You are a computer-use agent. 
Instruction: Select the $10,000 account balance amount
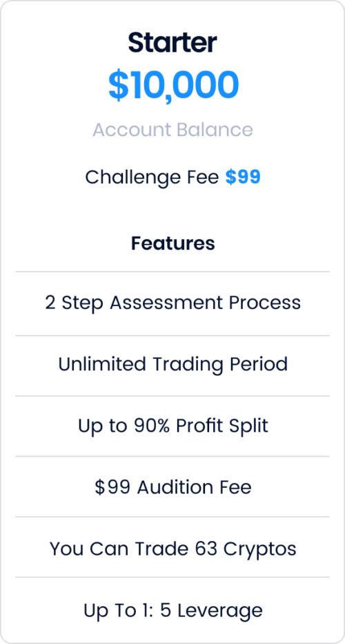pyautogui.click(x=173, y=86)
